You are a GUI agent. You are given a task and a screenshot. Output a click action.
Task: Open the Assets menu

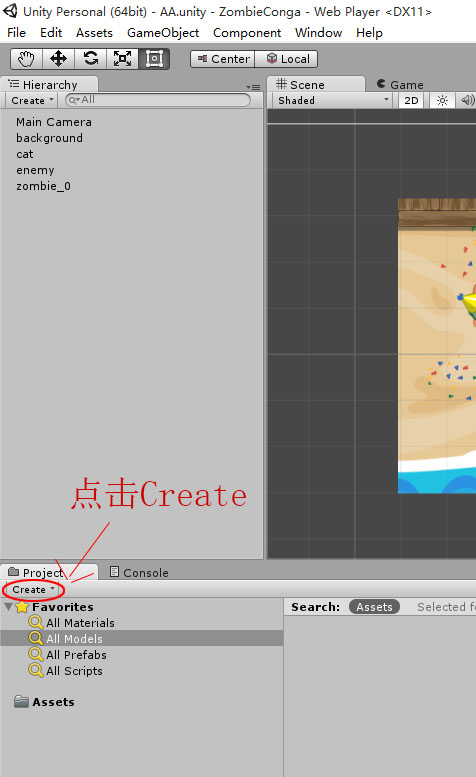pos(94,33)
